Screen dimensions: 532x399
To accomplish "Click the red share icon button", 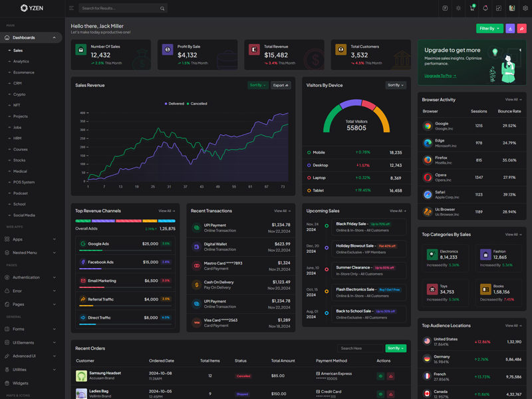I will (x=522, y=29).
